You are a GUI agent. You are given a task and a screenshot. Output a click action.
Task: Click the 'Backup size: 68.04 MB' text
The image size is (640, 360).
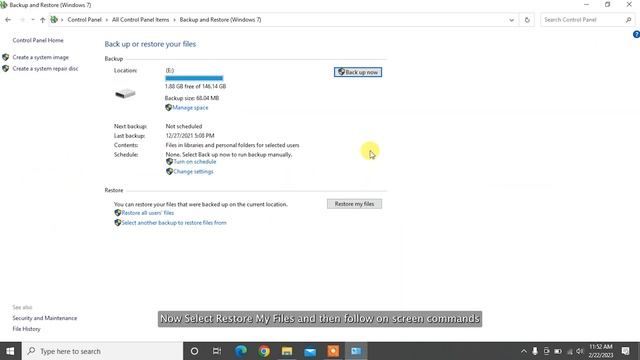click(x=192, y=98)
